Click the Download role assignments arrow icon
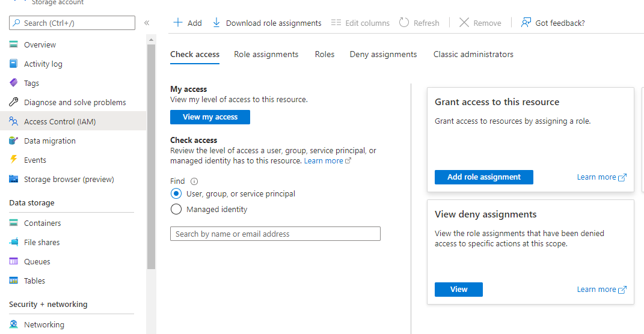The height and width of the screenshot is (334, 644). [x=216, y=23]
